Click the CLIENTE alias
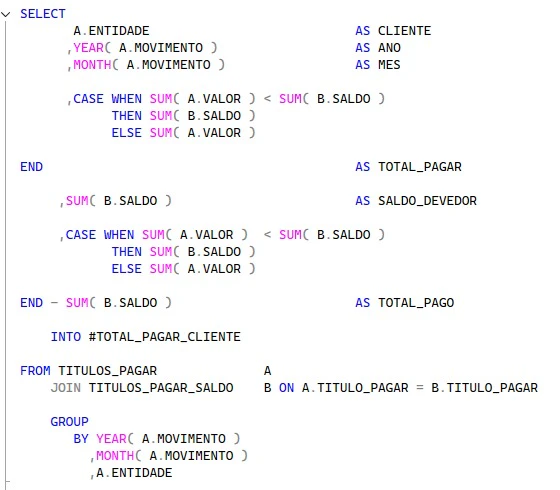 404,31
